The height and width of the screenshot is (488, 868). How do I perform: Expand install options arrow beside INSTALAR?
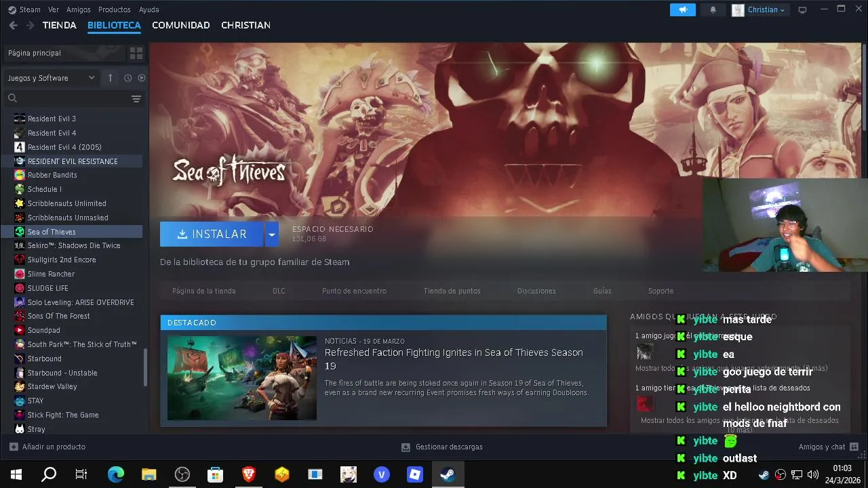[x=271, y=234]
